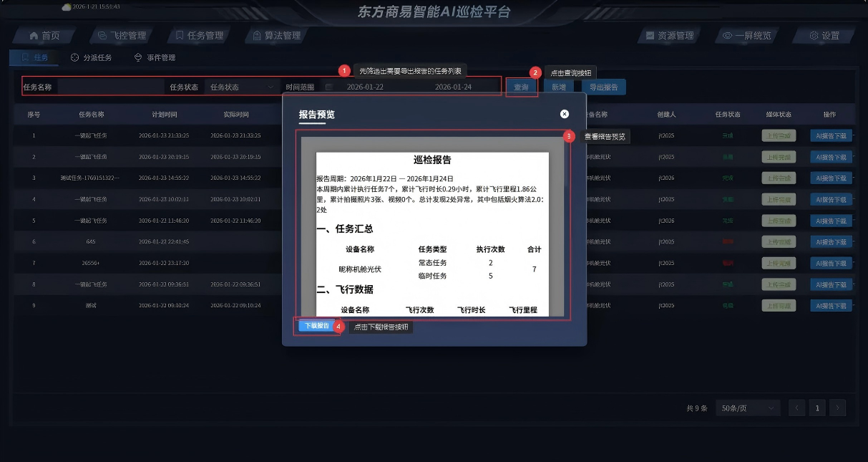
Task: Go to the previous page with the left arrow
Action: pos(796,408)
